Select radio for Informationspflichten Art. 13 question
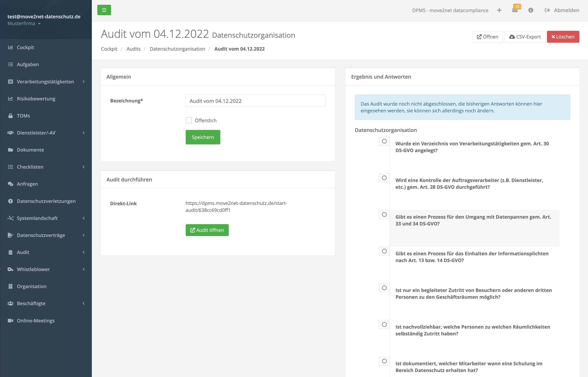This screenshot has height=377, width=588. (x=384, y=251)
